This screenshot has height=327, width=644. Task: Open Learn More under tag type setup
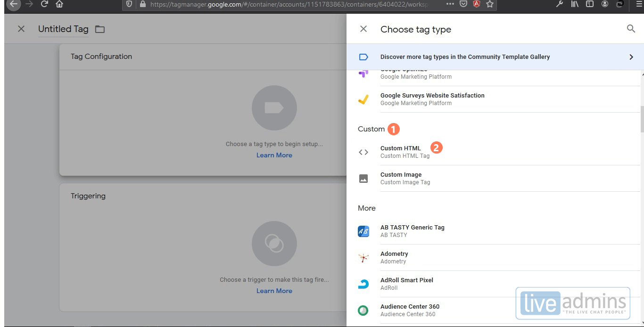[x=274, y=155]
